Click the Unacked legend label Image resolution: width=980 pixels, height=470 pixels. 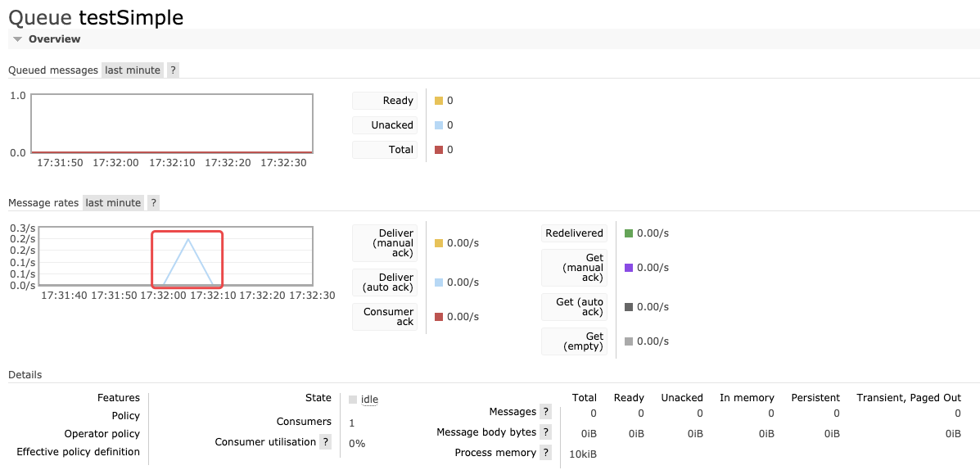[385, 125]
